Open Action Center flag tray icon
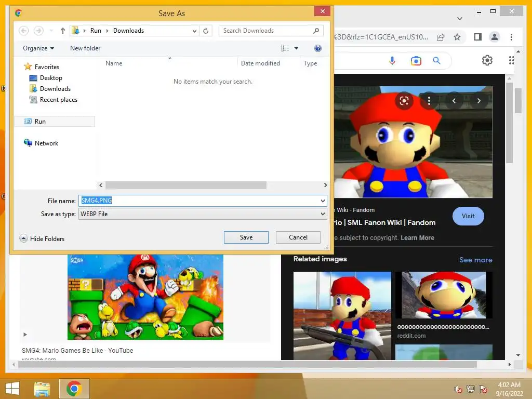 click(483, 389)
